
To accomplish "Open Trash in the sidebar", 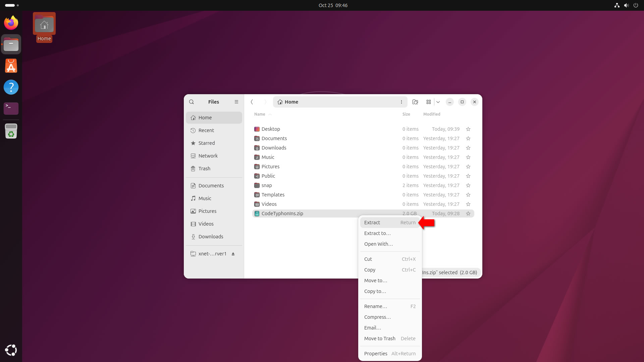I will (x=204, y=169).
